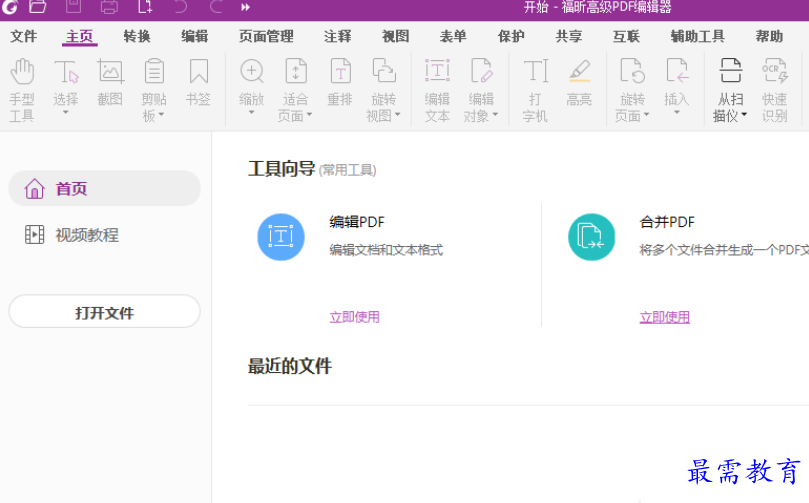Open the Comment (注释) tab

pos(338,36)
